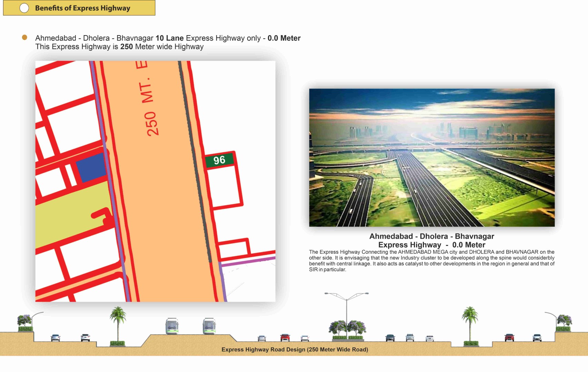Click the '10 Lane' bold text in description
The image size is (588, 372).
(x=169, y=38)
